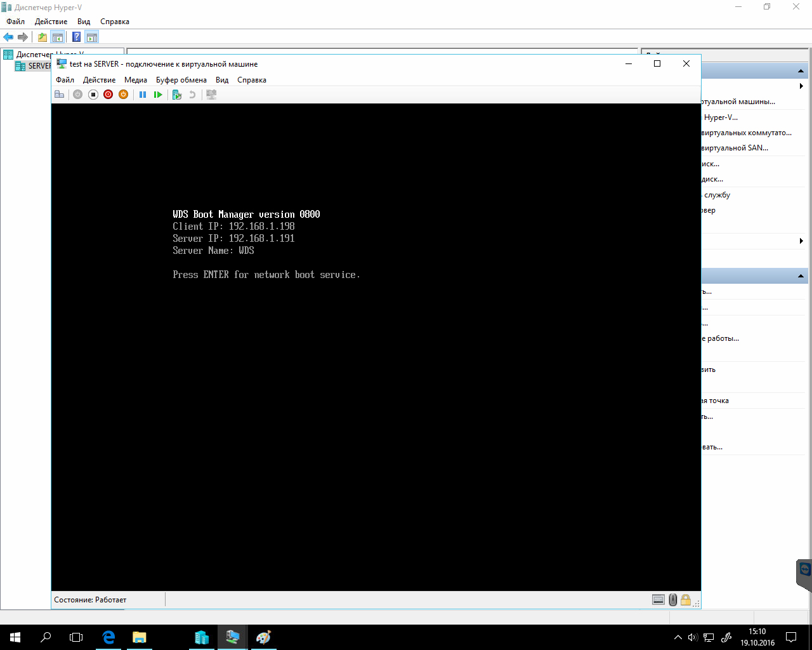Screen dimensions: 812x650
Task: Click the Up one level folder icon
Action: click(x=42, y=37)
